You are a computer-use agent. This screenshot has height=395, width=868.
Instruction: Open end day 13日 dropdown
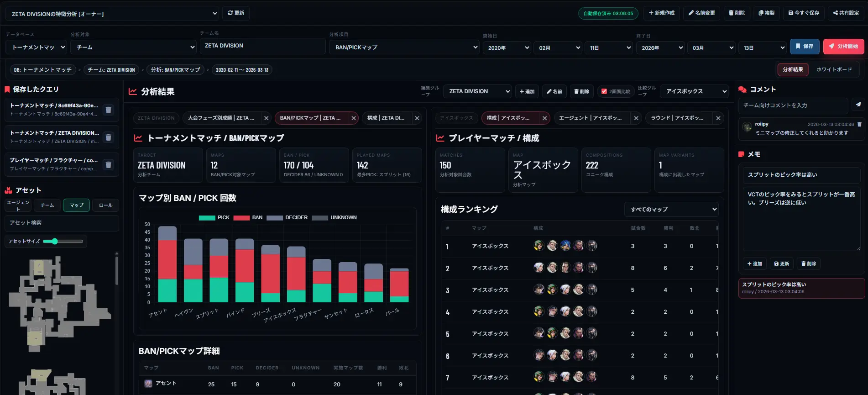pos(762,47)
